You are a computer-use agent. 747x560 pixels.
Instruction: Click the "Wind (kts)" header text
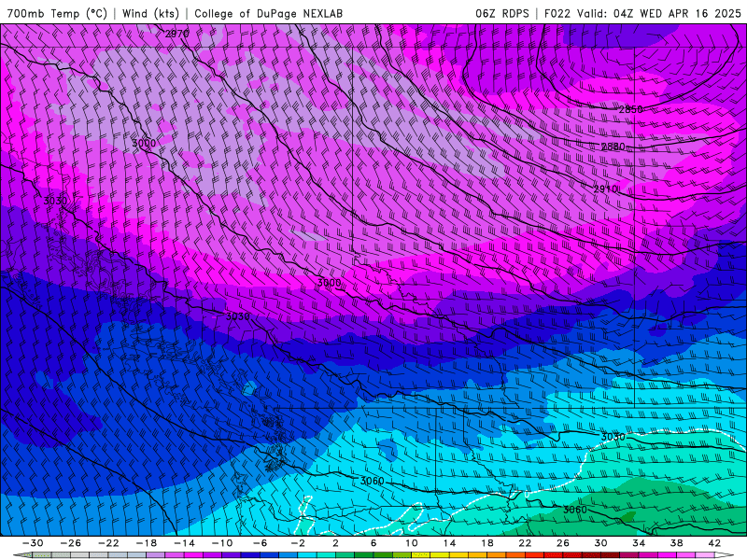point(150,13)
